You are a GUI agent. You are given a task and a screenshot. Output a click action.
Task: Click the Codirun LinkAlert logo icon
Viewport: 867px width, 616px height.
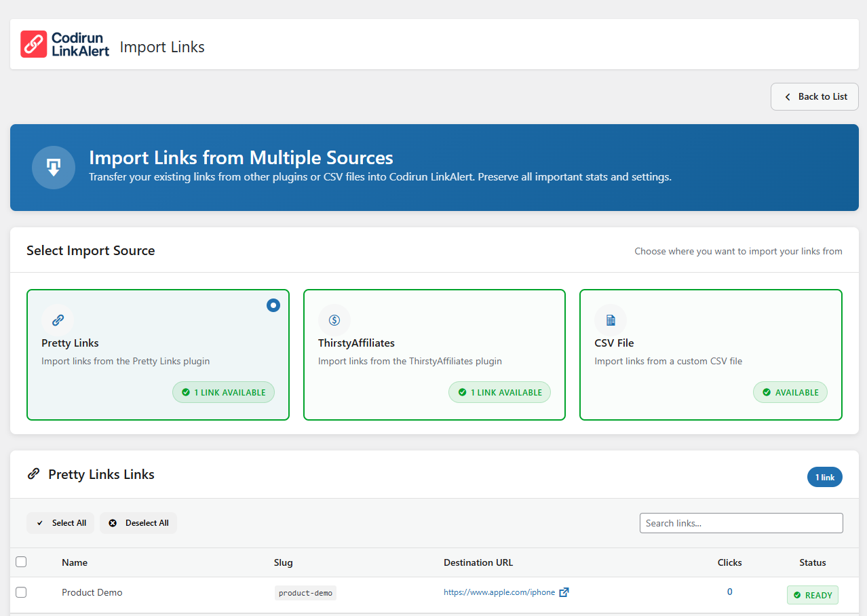click(x=34, y=44)
